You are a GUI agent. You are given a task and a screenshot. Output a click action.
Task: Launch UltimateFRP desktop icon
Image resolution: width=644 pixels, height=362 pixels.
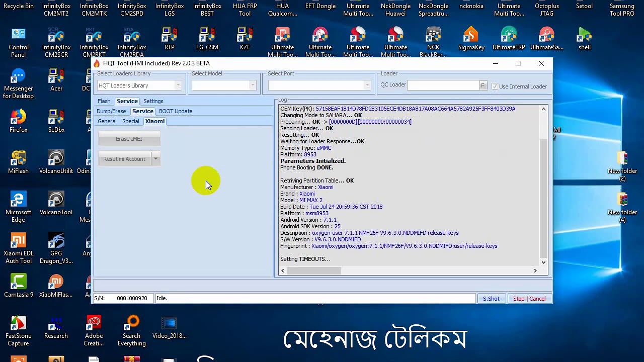tap(509, 39)
